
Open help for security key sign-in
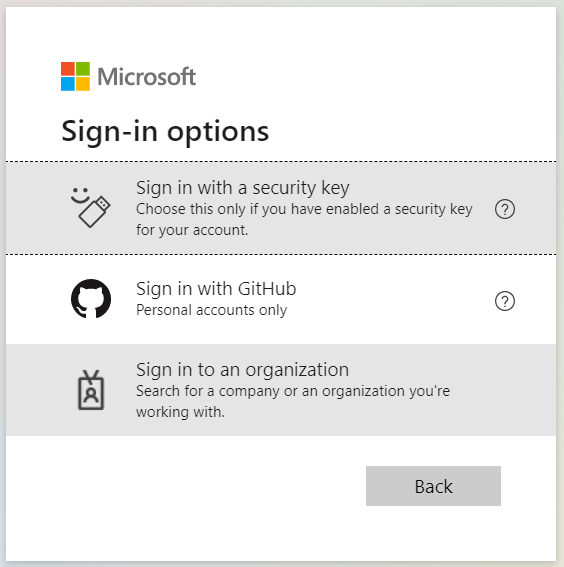(505, 209)
